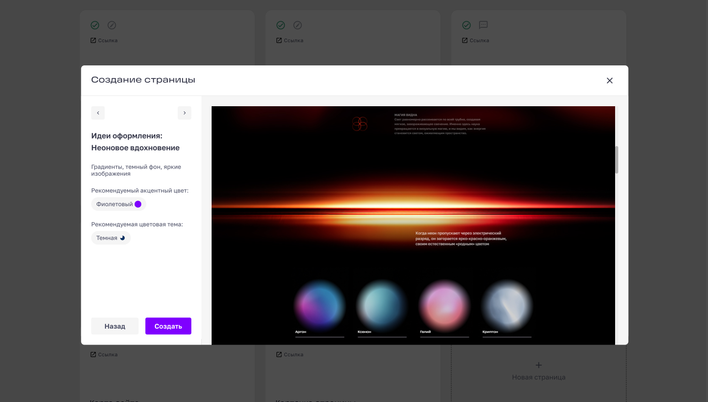Select the Темная color theme chip
Image resolution: width=708 pixels, height=402 pixels.
pyautogui.click(x=111, y=238)
